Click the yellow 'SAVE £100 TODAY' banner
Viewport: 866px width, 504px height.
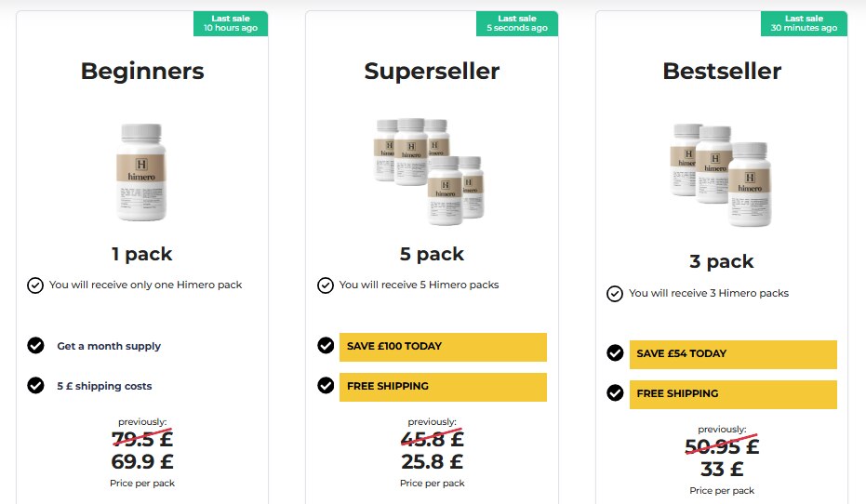pos(443,347)
